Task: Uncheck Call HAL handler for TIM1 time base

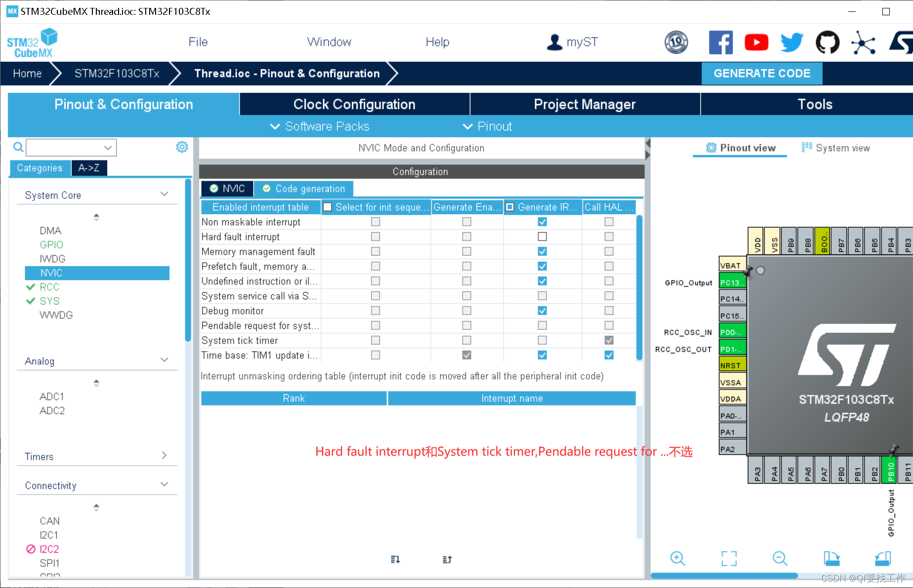Action: pos(609,355)
